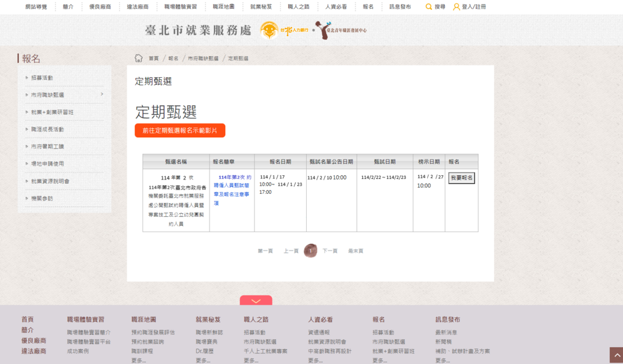Open the 招募活動 sidebar item
Image resolution: width=623 pixels, height=364 pixels.
(x=42, y=78)
